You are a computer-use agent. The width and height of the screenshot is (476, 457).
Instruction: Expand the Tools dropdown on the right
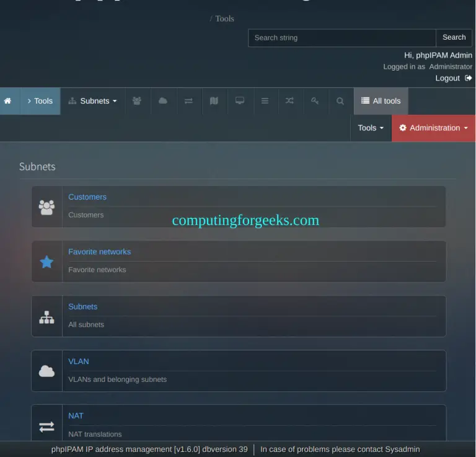[371, 128]
